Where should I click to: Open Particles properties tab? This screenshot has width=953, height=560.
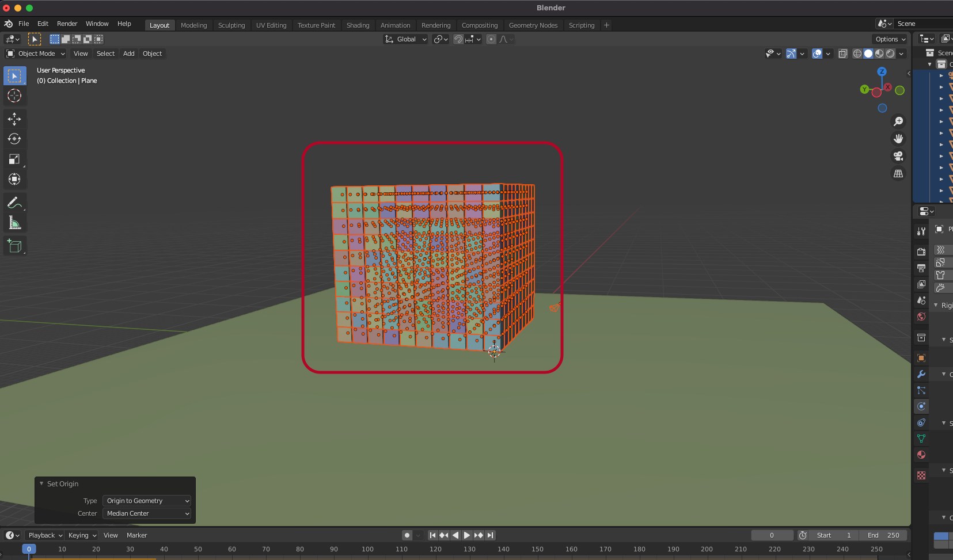(921, 390)
